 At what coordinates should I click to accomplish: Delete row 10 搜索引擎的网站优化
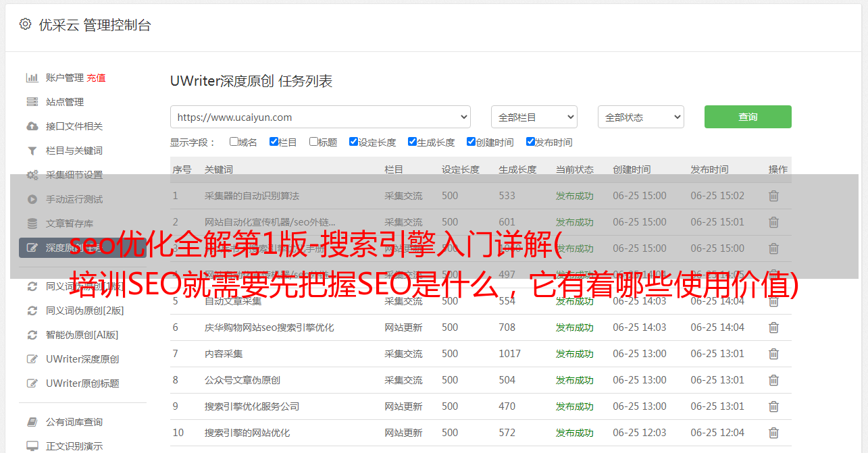(x=773, y=433)
